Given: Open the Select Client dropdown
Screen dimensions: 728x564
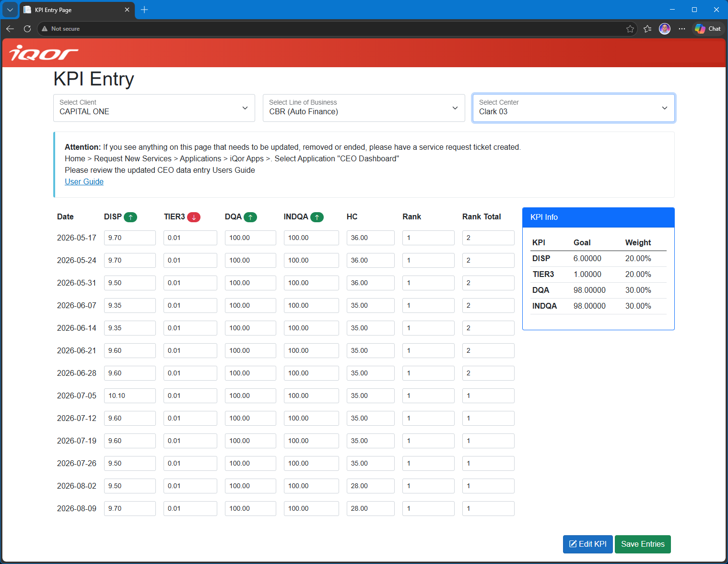Looking at the screenshot, I should (154, 108).
